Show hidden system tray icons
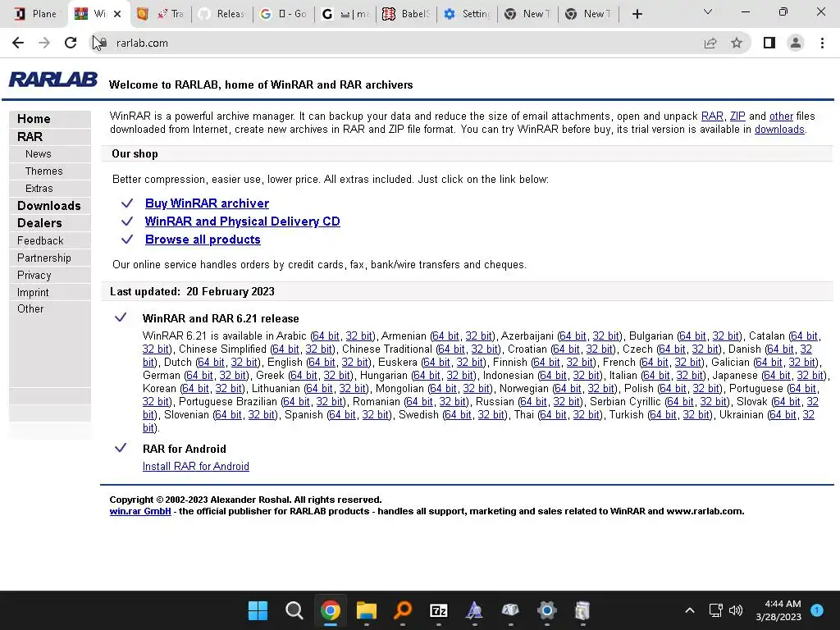Image resolution: width=840 pixels, height=630 pixels. coord(690,610)
